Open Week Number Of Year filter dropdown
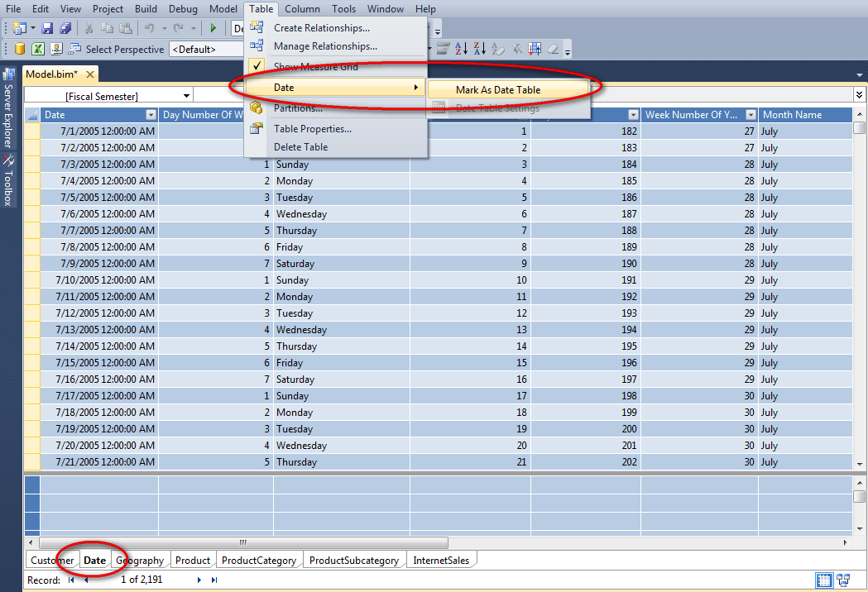Image resolution: width=868 pixels, height=592 pixels. (x=751, y=115)
